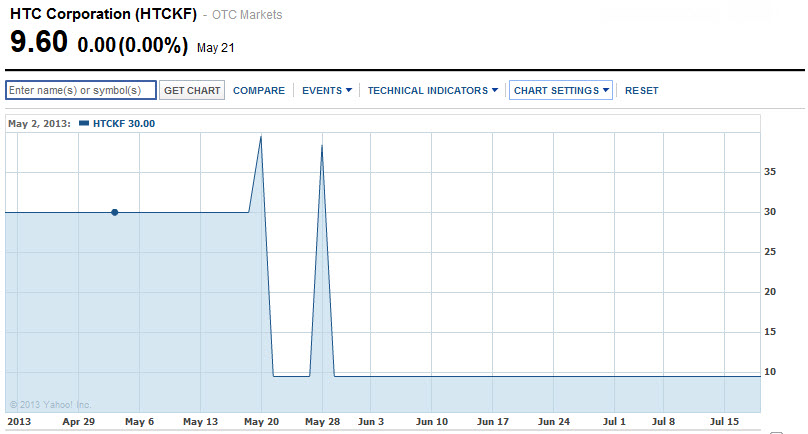
Task: Click the Jun 17 x-axis label
Action: coord(493,422)
